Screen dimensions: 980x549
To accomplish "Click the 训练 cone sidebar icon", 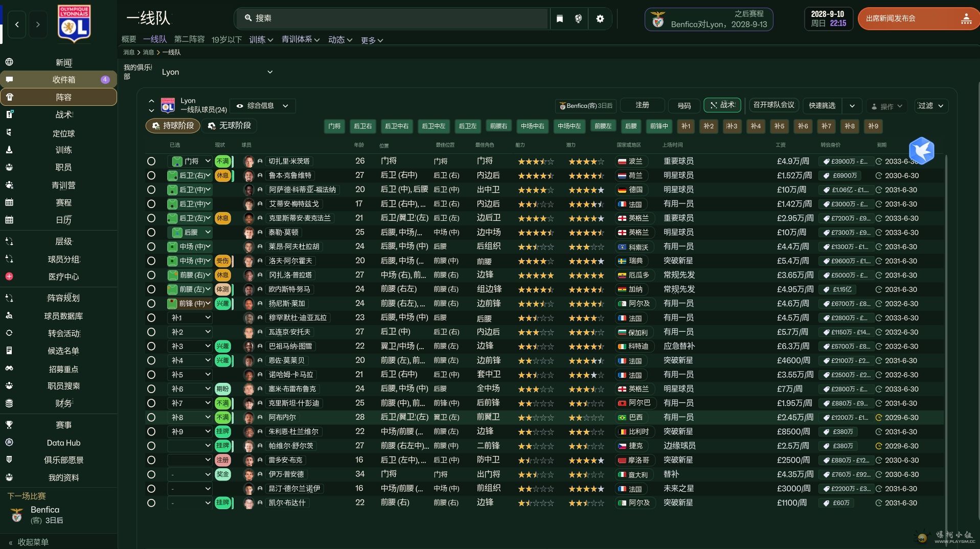I will coord(9,150).
